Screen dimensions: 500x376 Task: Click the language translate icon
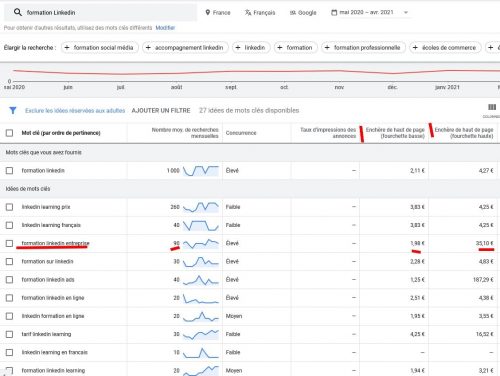(248, 12)
